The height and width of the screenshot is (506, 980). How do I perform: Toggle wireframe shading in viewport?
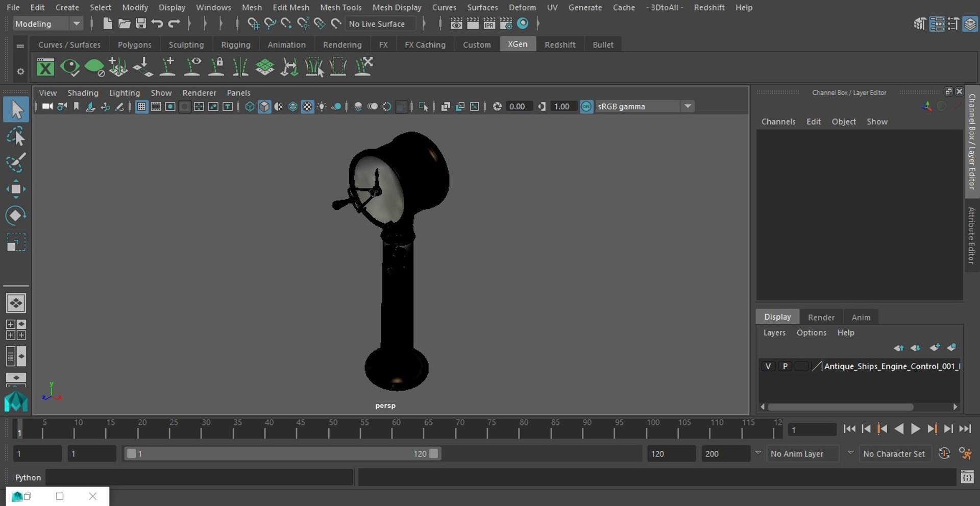click(x=250, y=106)
